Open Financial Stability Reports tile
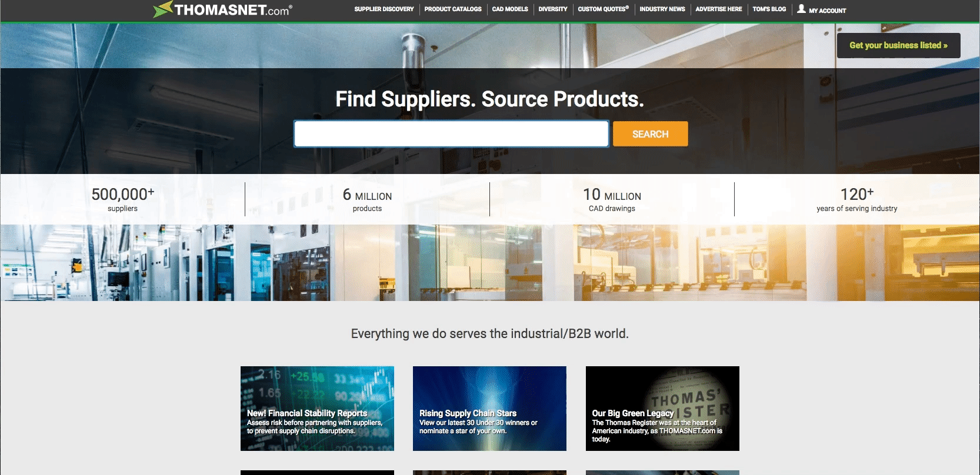The width and height of the screenshot is (980, 475). [317, 409]
